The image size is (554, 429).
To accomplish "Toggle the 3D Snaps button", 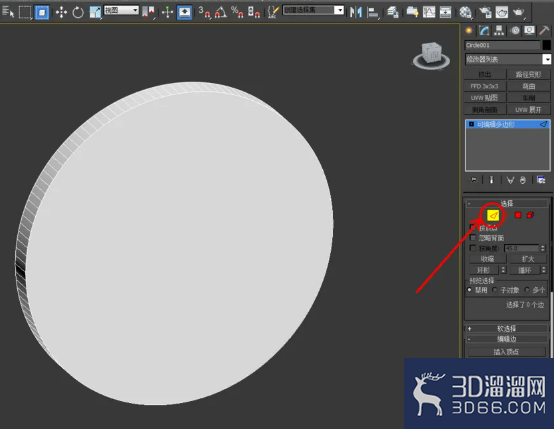I will pyautogui.click(x=204, y=12).
